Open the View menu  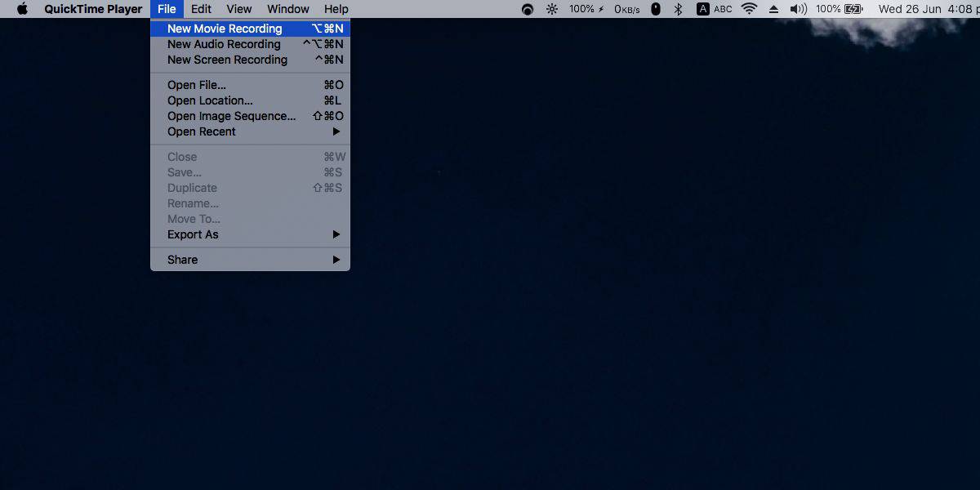click(x=239, y=9)
